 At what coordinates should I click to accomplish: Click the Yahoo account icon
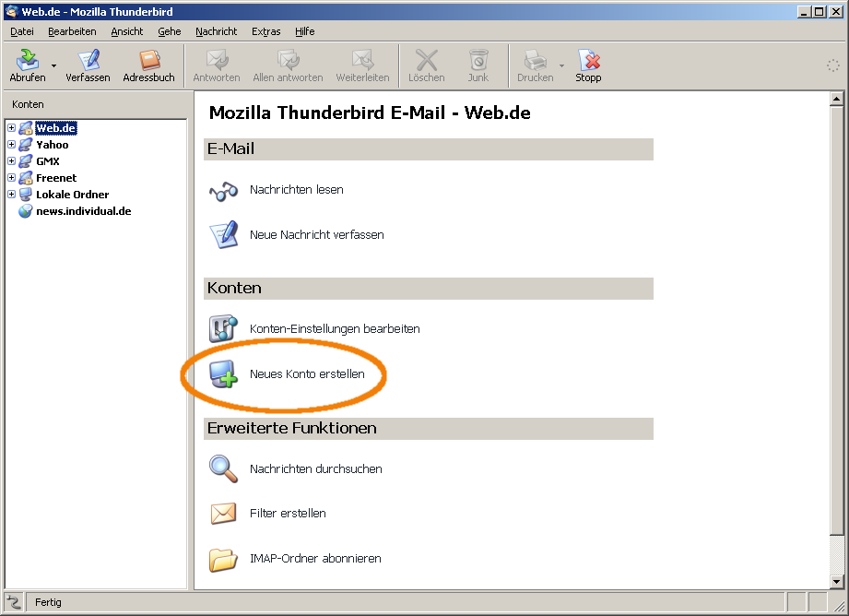pyautogui.click(x=26, y=145)
